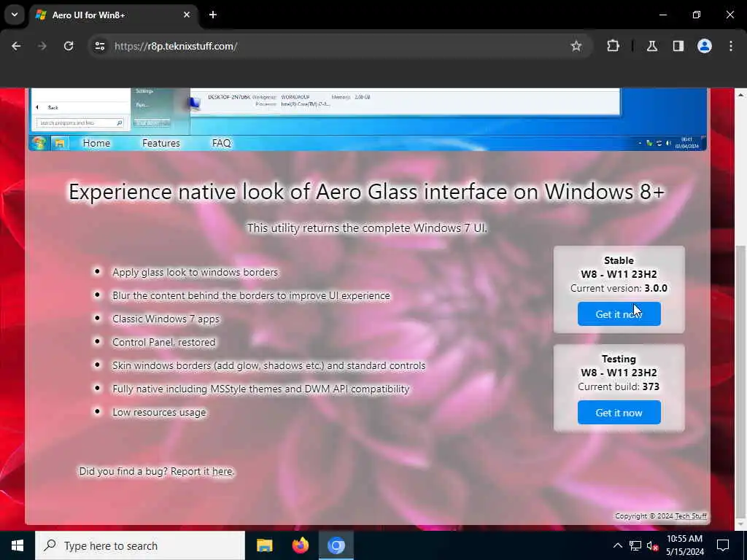Open Chrome three-dot menu
This screenshot has height=560, width=747.
click(731, 46)
